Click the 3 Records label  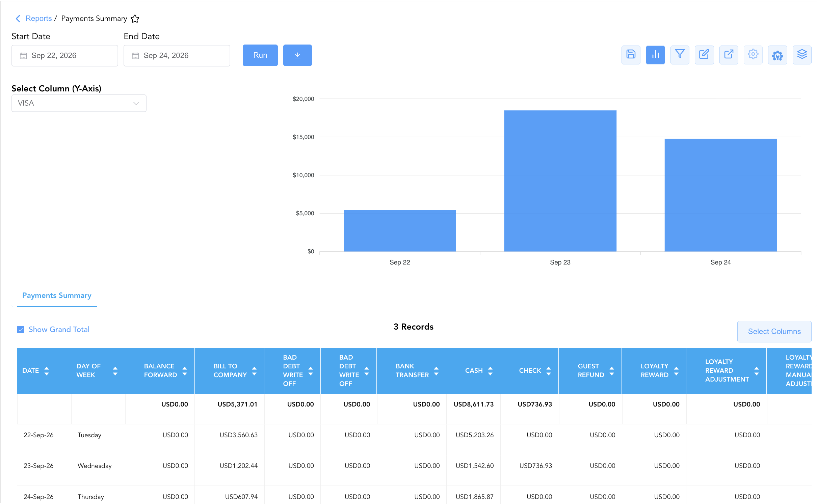pos(413,327)
